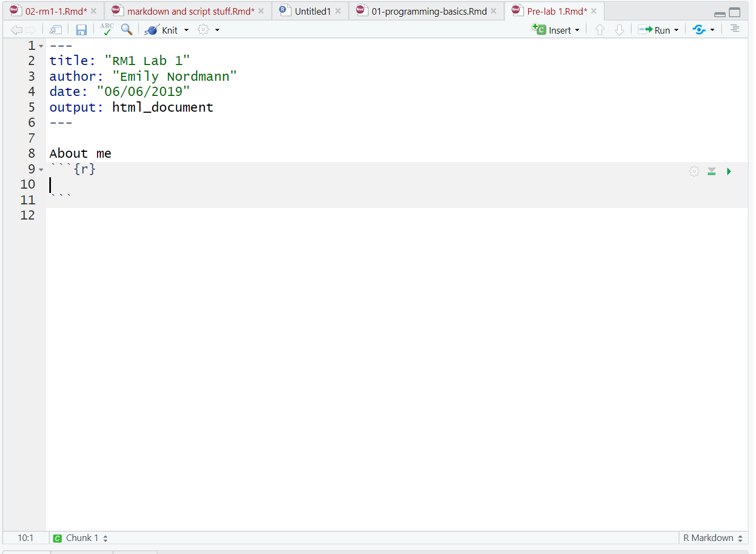Collapse the code chunk fold arrow
This screenshot has height=554, width=756.
(x=41, y=170)
